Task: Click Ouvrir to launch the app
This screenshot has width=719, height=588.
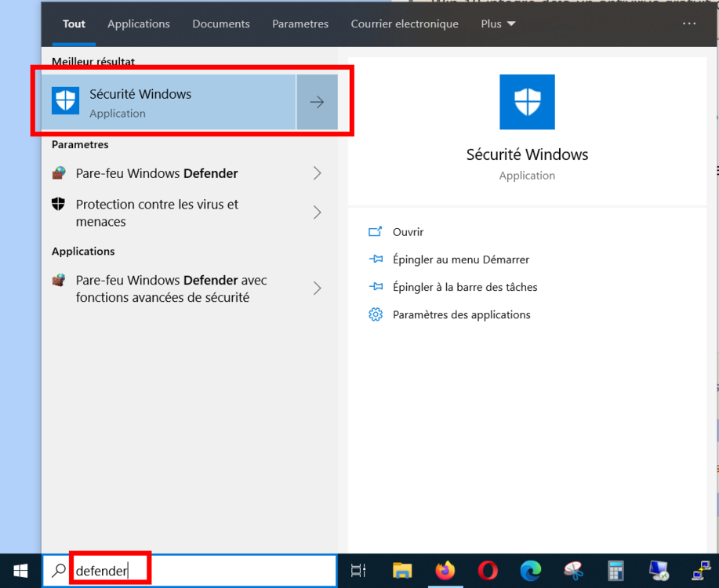Action: click(408, 232)
